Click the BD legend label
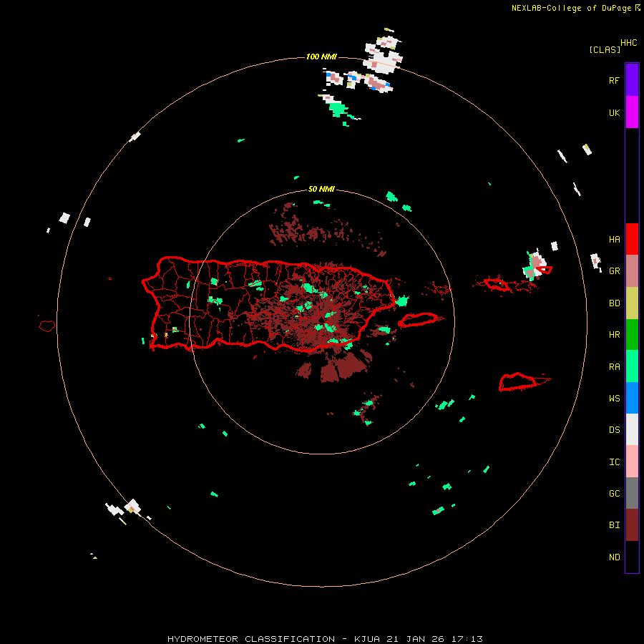The width and height of the screenshot is (644, 644). tap(614, 303)
